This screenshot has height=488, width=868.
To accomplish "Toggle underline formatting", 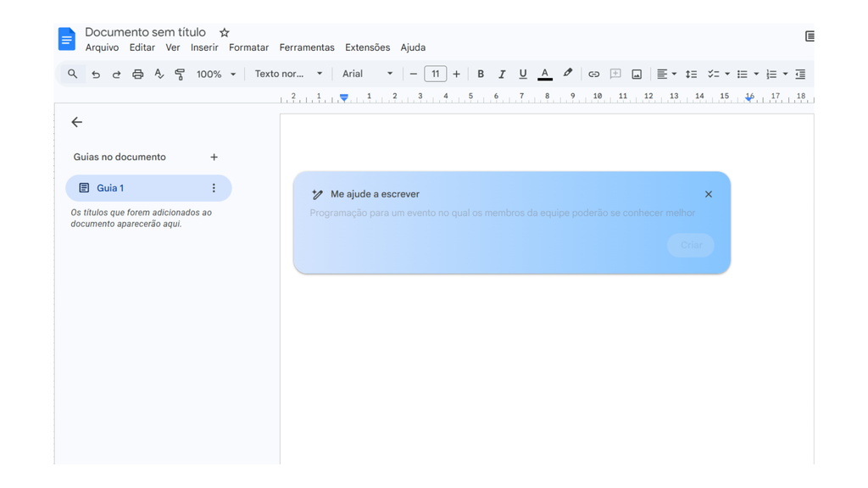I will 523,74.
